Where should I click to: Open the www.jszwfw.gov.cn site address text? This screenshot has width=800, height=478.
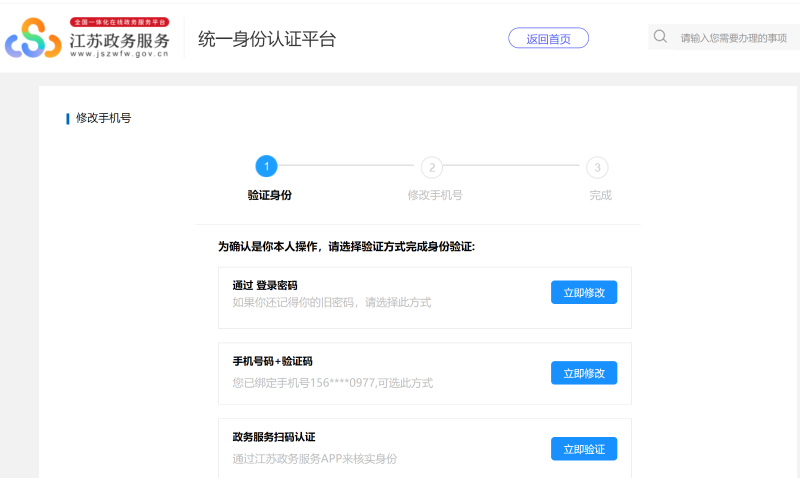click(120, 55)
